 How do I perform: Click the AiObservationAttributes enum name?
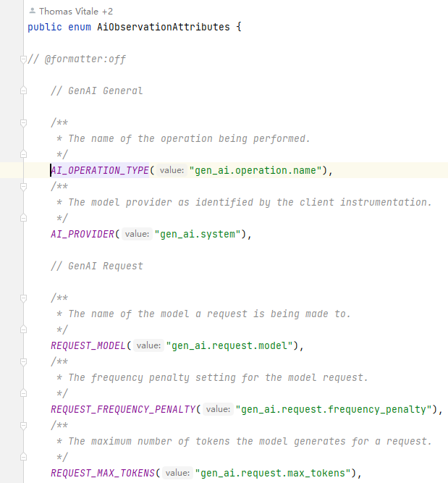click(x=164, y=27)
